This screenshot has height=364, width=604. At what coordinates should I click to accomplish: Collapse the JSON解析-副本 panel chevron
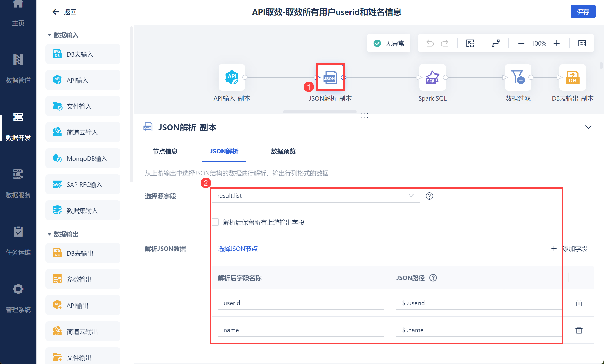588,127
